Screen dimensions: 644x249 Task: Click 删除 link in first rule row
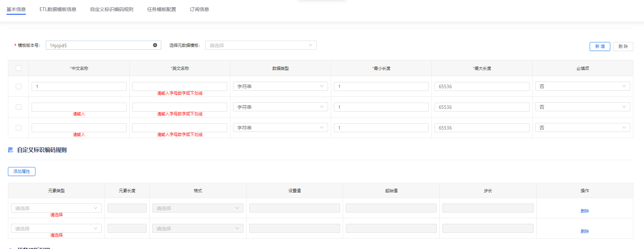tap(585, 211)
